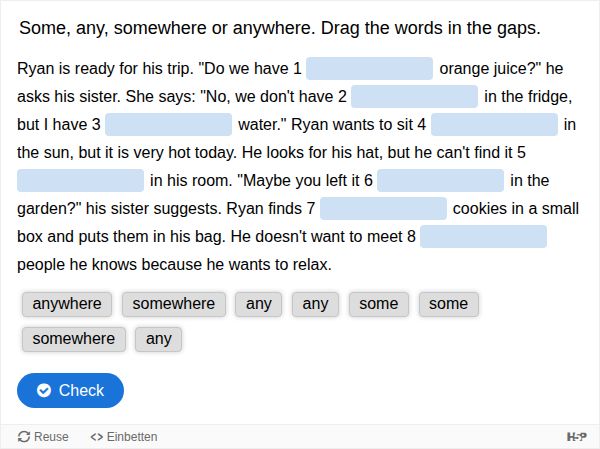Select the 'somewhere' tile in the top row
The image size is (600, 449).
point(173,304)
